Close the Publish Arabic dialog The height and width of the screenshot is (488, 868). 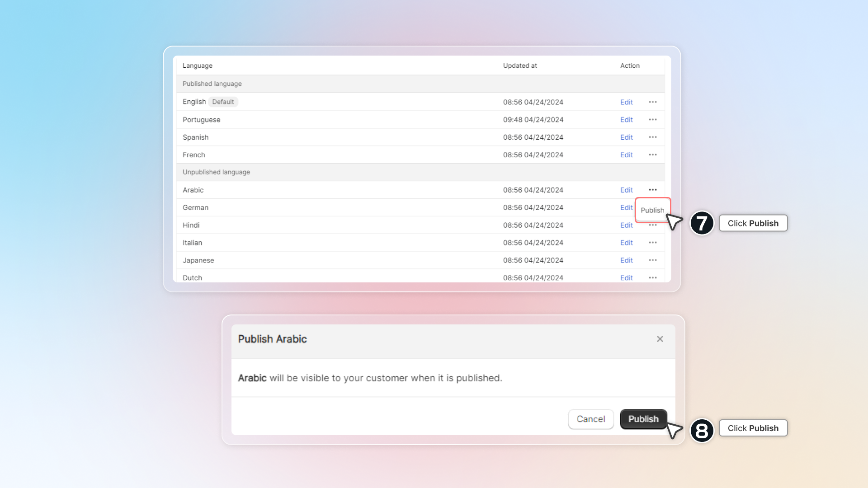coord(660,339)
